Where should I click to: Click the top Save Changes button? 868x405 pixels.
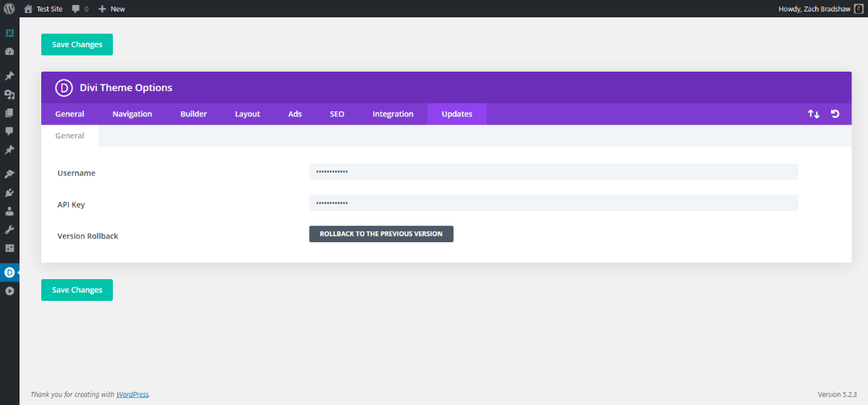click(x=77, y=44)
